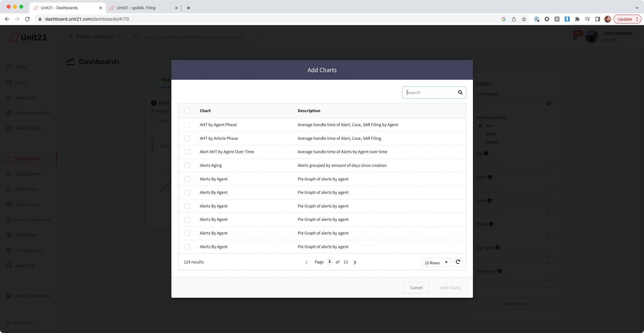Select the Unit21 - Dashboards browser tab

point(67,8)
